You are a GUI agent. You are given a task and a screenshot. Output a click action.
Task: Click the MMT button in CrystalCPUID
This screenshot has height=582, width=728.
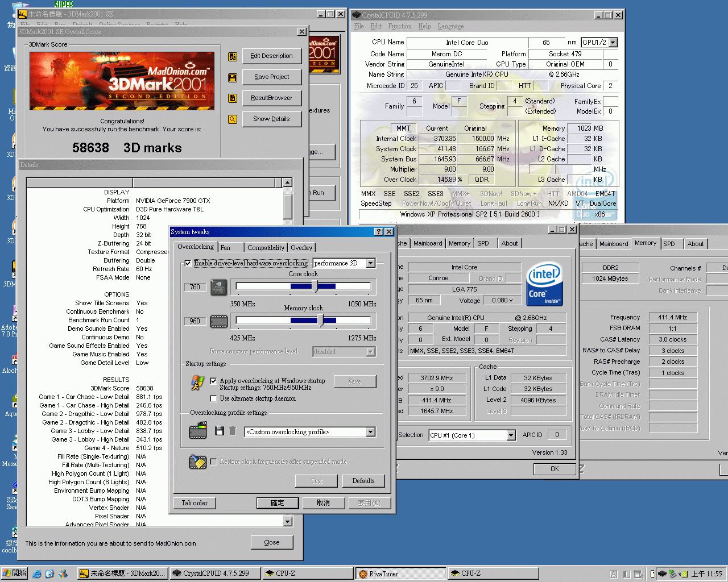(x=403, y=128)
